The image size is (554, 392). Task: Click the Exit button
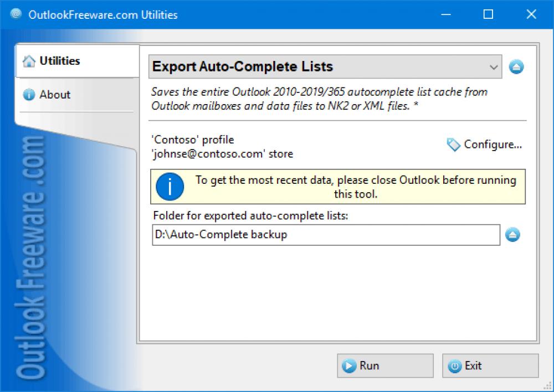490,365
